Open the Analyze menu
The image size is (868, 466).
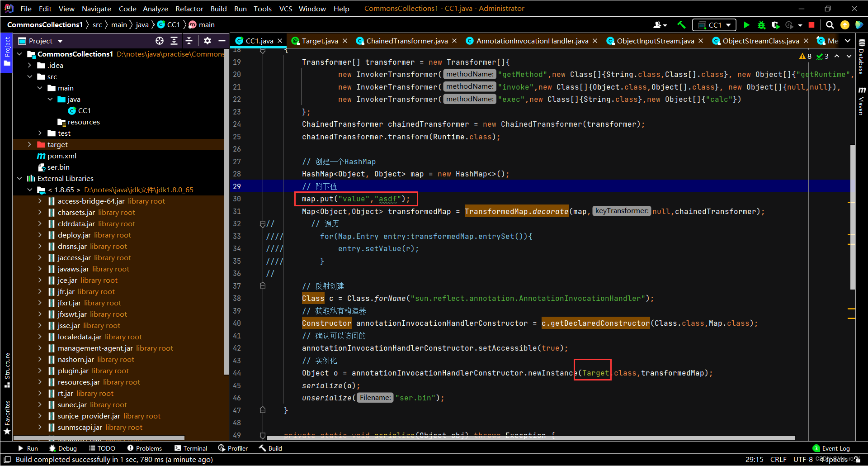coord(155,9)
